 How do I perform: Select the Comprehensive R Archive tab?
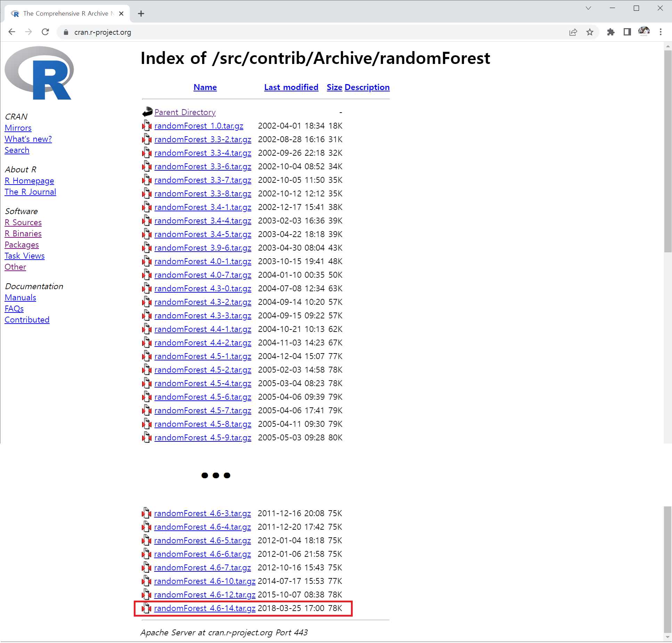click(x=67, y=14)
